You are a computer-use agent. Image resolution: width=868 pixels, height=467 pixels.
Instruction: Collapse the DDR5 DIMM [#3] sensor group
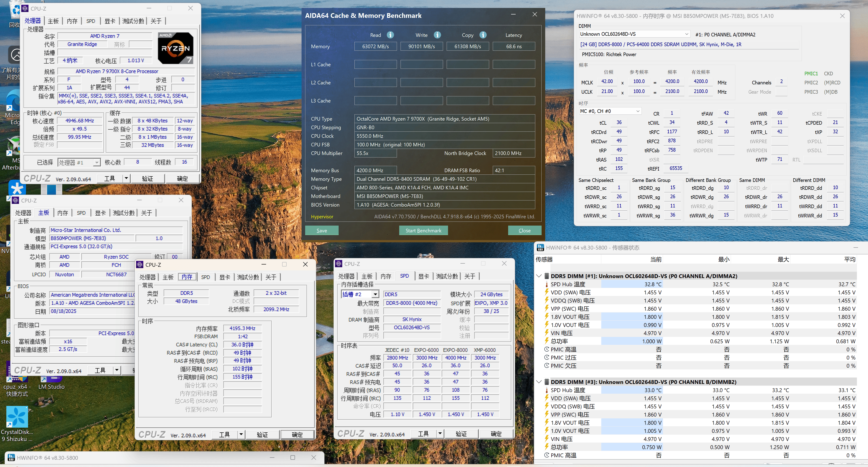[x=539, y=382]
